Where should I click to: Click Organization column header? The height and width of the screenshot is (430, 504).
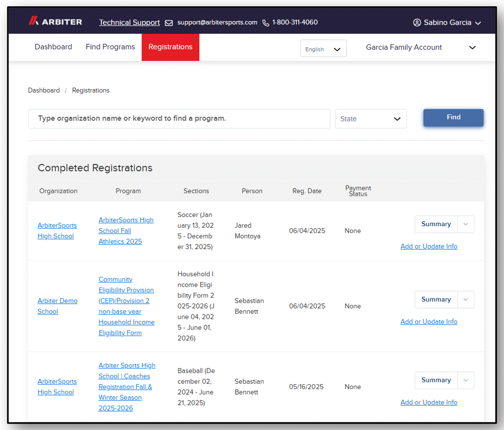point(58,191)
